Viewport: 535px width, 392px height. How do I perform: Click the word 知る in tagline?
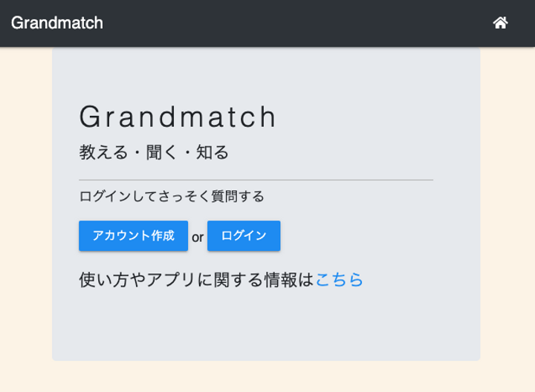213,153
